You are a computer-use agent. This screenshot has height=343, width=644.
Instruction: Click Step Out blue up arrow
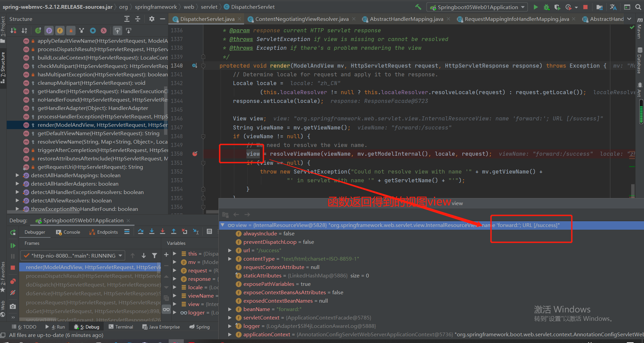click(x=174, y=231)
